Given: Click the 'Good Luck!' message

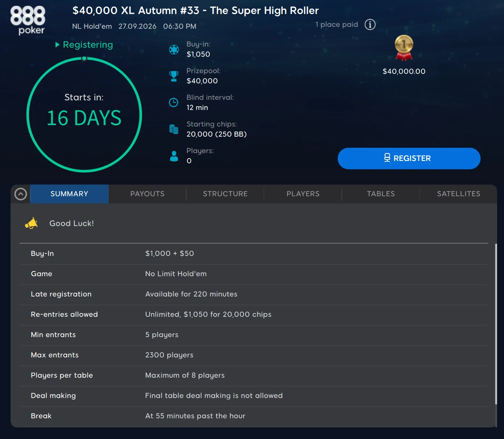Looking at the screenshot, I should pos(71,223).
